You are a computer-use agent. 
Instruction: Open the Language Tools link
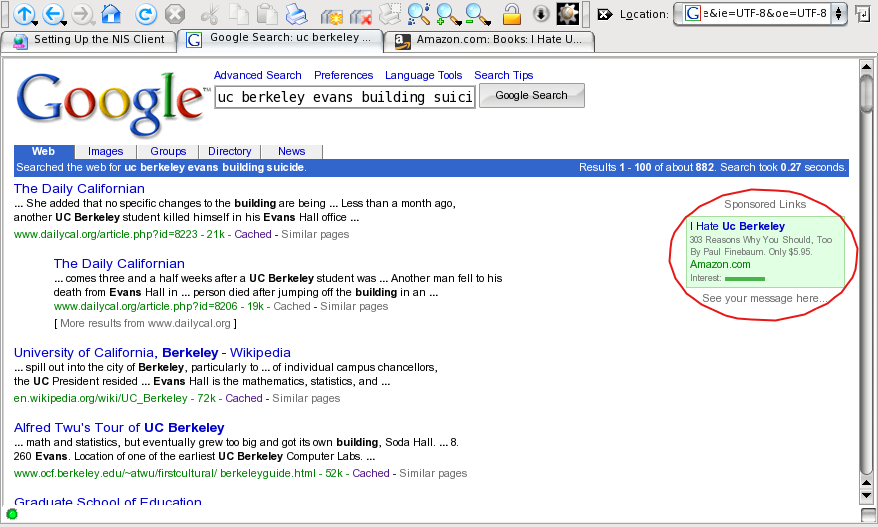pyautogui.click(x=423, y=75)
